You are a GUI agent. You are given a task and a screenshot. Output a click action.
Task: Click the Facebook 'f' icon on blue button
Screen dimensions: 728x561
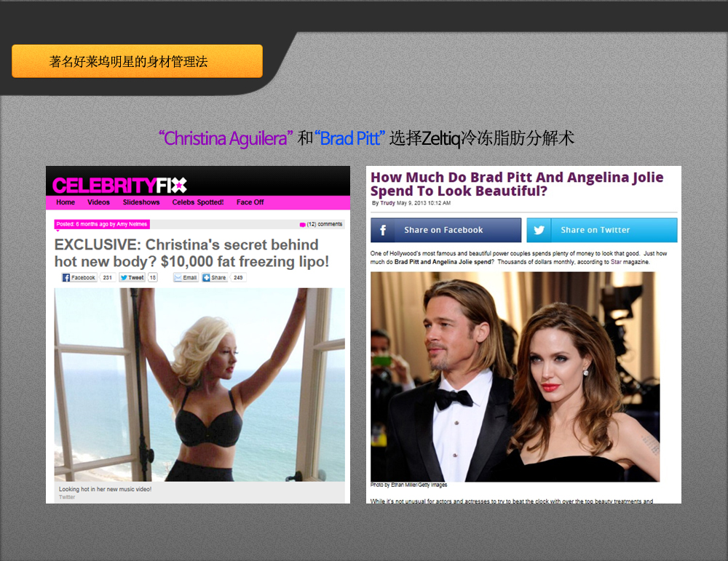383,230
